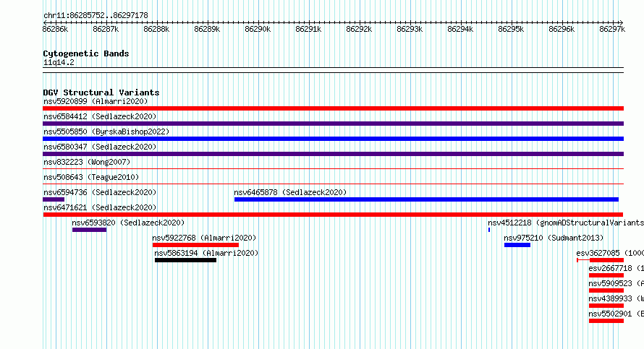Click the chr11:86285752..86297178 coordinates label
This screenshot has height=349, width=644.
(x=96, y=15)
